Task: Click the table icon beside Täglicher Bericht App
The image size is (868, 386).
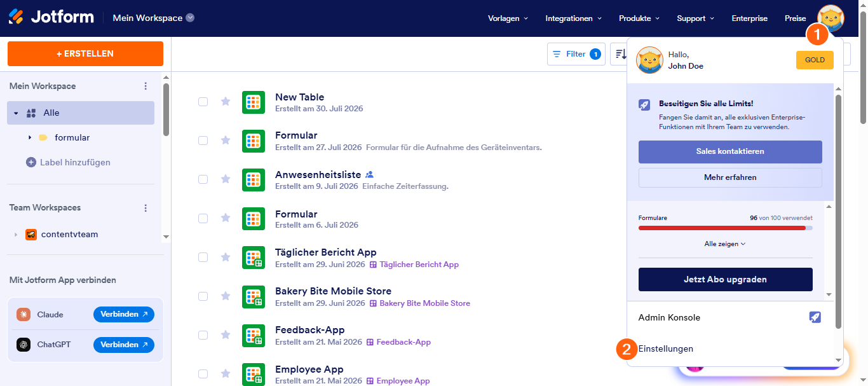Action: point(254,258)
